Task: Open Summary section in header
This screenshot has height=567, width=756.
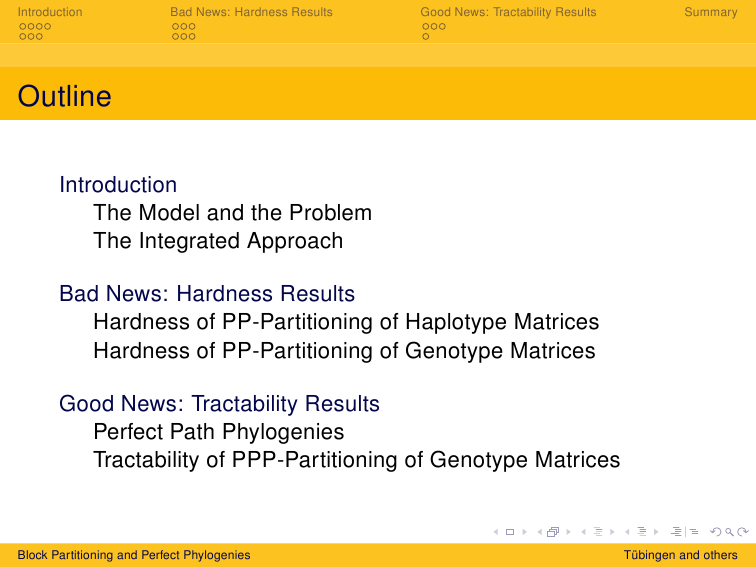Action: pos(711,12)
